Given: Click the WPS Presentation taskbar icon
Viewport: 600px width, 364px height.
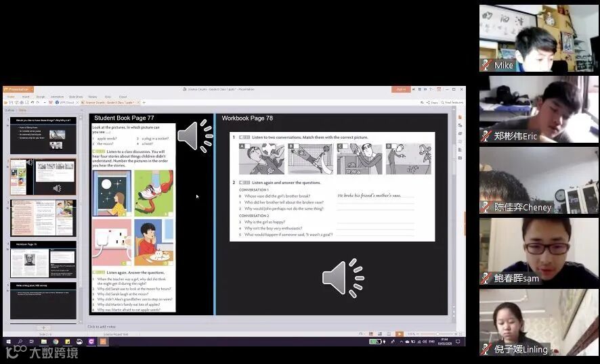Looking at the screenshot, I should (x=103, y=342).
